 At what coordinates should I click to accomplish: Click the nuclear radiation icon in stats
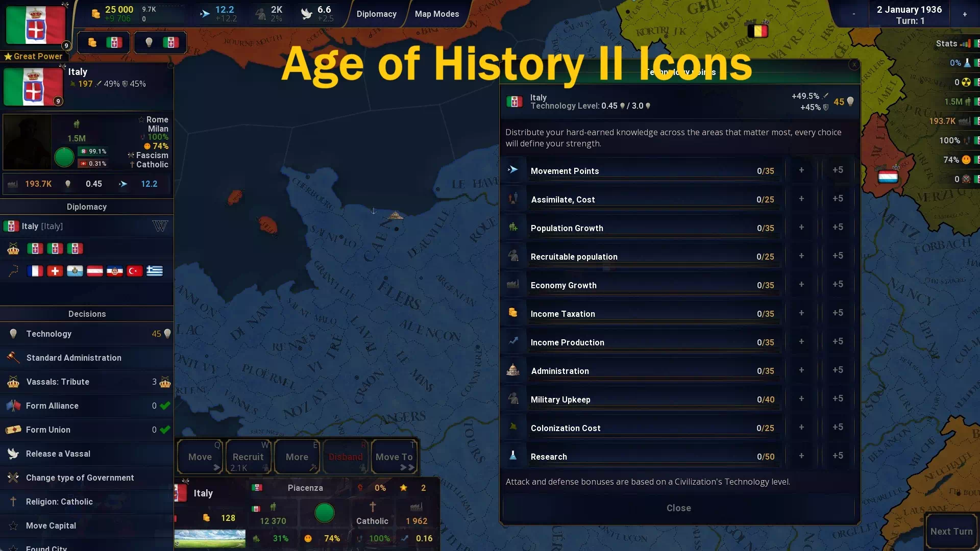click(966, 82)
